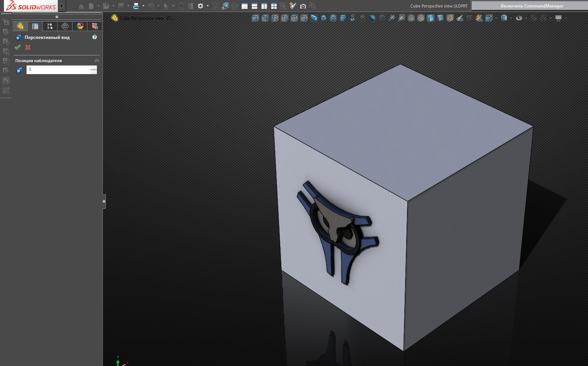Take a screenshot with the camera icon
The width and height of the screenshot is (588, 366).
point(303,6)
